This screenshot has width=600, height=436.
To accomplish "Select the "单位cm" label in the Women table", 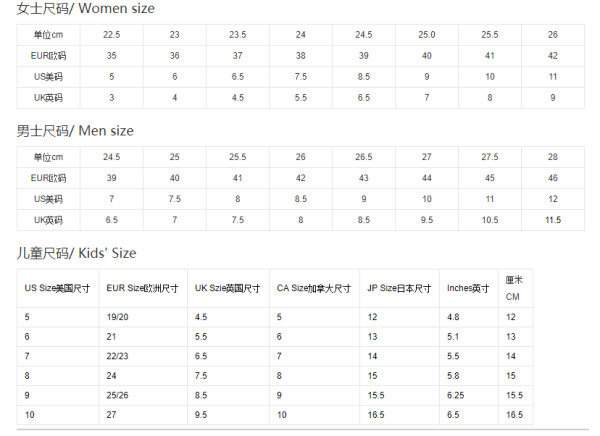I will [48, 35].
